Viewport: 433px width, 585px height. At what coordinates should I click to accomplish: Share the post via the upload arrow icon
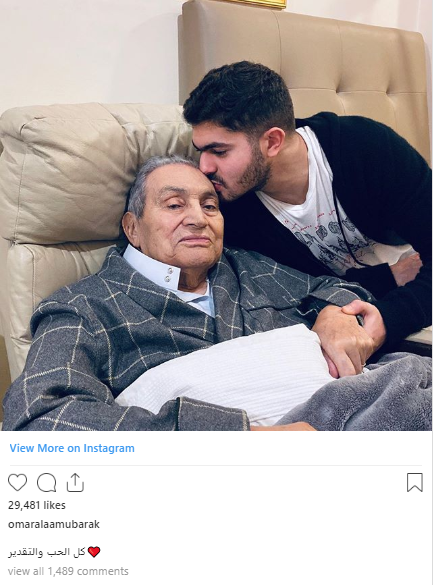75,482
